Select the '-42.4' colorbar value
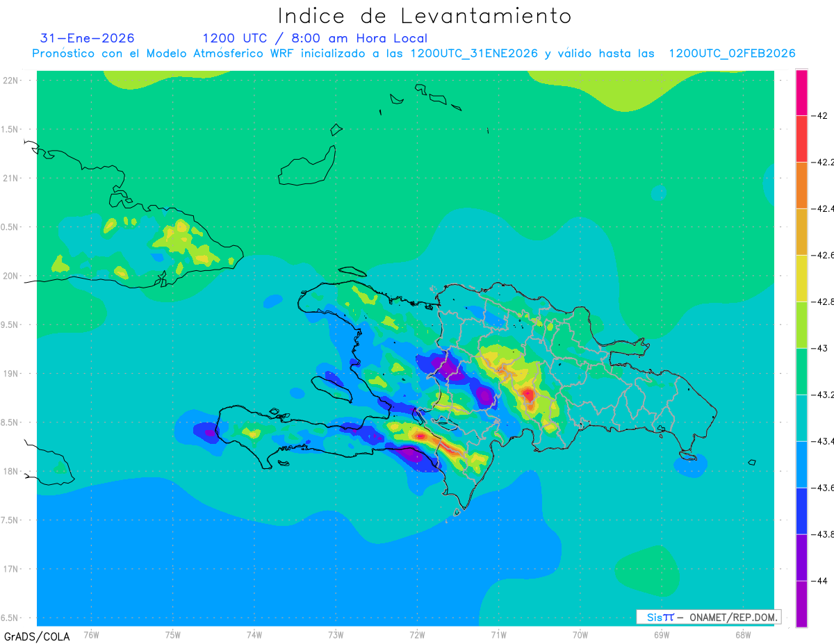Viewport: 834px width, 644px height. click(x=823, y=208)
